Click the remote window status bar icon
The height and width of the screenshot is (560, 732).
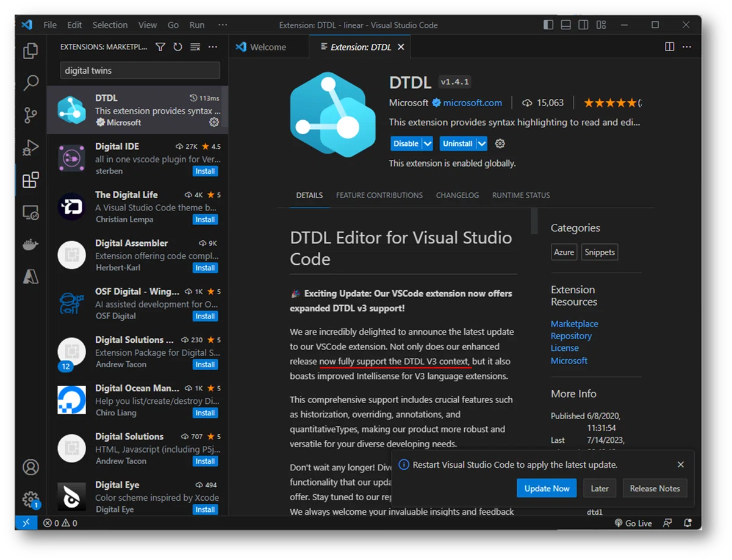point(26,523)
